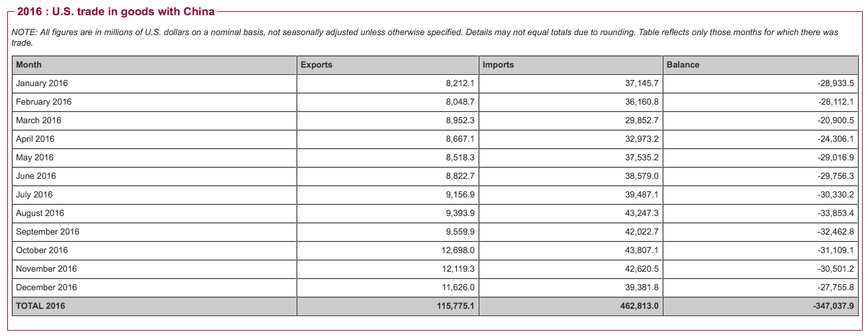This screenshot has height=336, width=868.
Task: Select the January 2016 row label
Action: coord(42,84)
